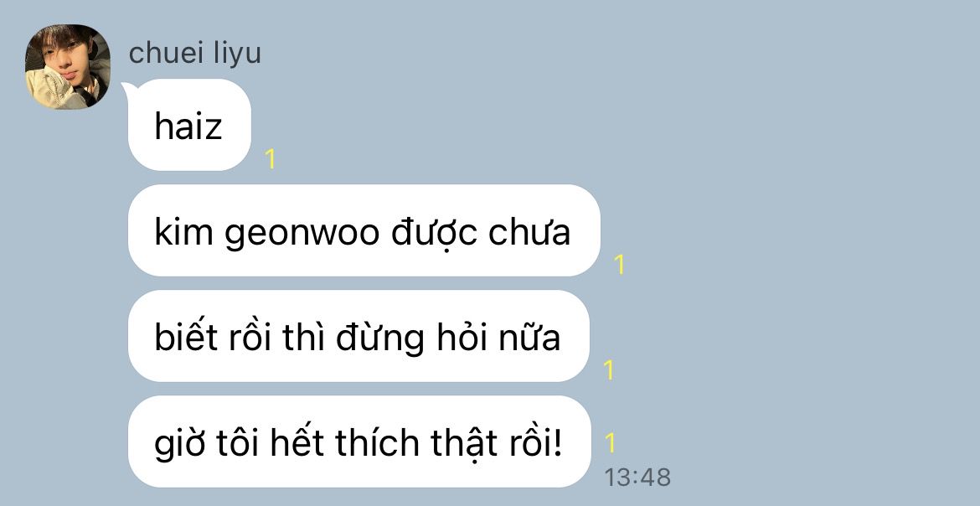Select the "kim geonwoo được chưa" message
Screen dimensions: 980x506
tap(364, 230)
